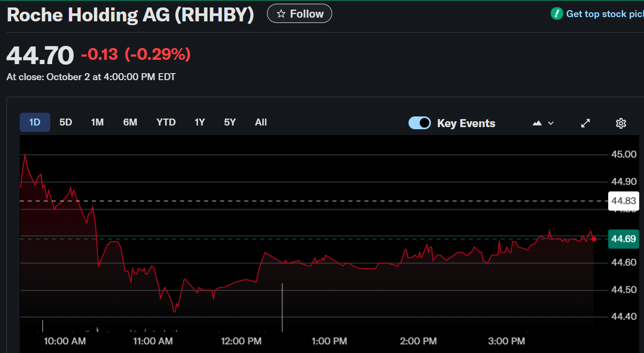Screen dimensions: 644x353
Task: Select the 1M chart range
Action: coord(97,122)
